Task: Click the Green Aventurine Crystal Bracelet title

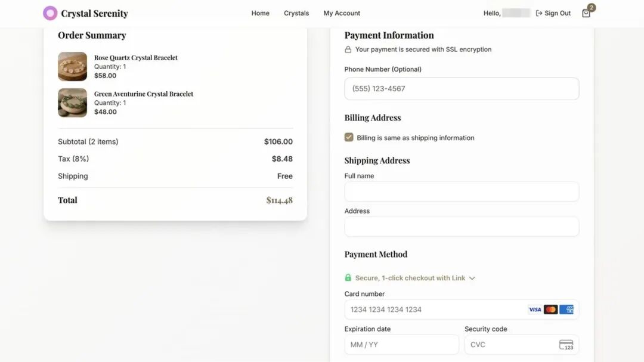Action: [x=144, y=94]
